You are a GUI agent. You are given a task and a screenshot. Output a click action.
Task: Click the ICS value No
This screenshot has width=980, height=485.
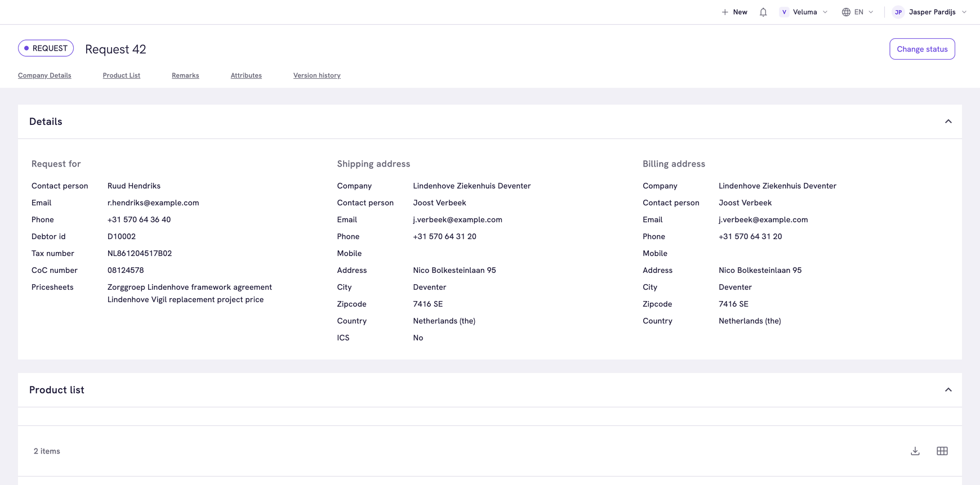(x=418, y=338)
